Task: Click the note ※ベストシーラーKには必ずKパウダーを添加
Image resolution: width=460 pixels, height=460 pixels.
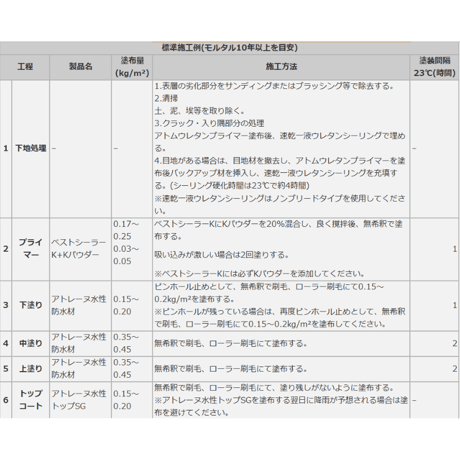Action: coord(259,274)
